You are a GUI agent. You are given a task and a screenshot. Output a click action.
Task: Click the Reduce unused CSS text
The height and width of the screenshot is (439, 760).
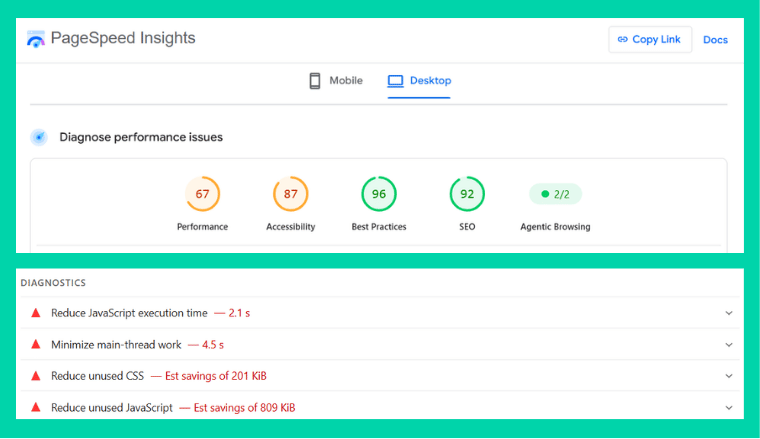[97, 376]
